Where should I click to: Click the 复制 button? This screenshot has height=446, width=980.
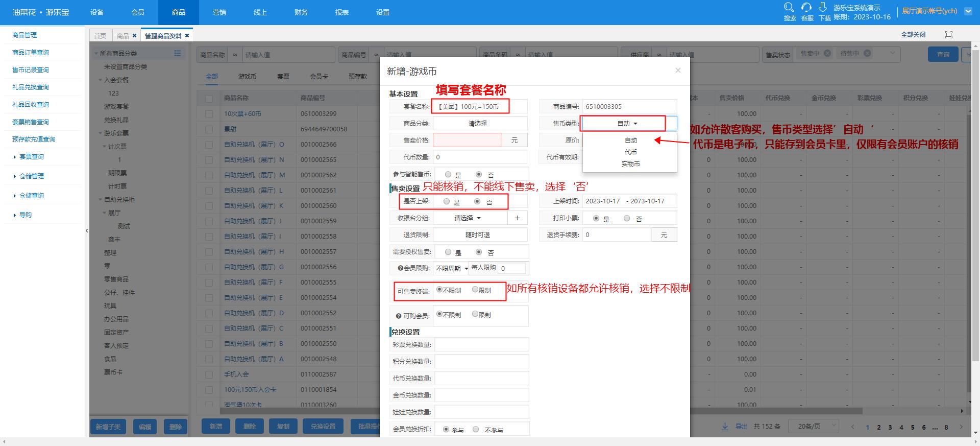[283, 426]
